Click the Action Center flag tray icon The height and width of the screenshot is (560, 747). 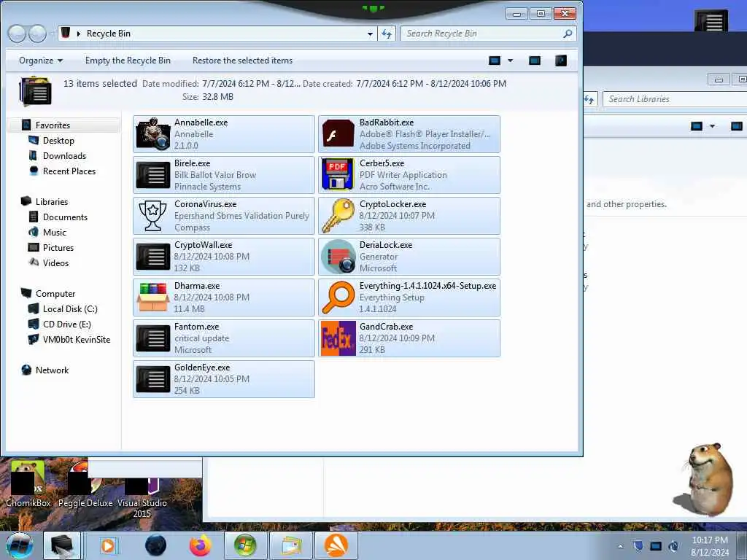tap(638, 546)
